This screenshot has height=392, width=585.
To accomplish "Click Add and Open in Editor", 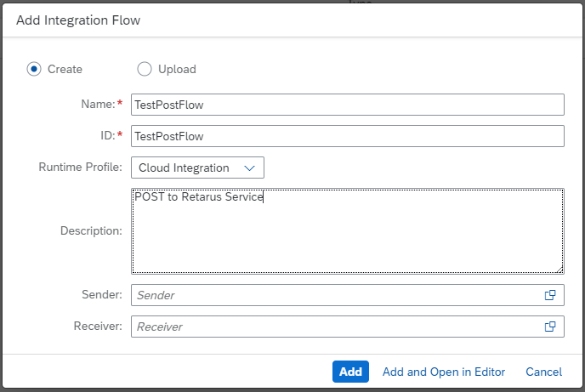I will [444, 372].
